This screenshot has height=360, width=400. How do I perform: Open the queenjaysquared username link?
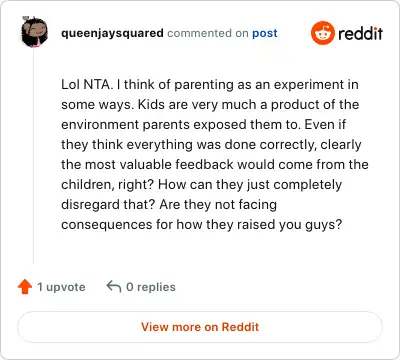tap(112, 33)
